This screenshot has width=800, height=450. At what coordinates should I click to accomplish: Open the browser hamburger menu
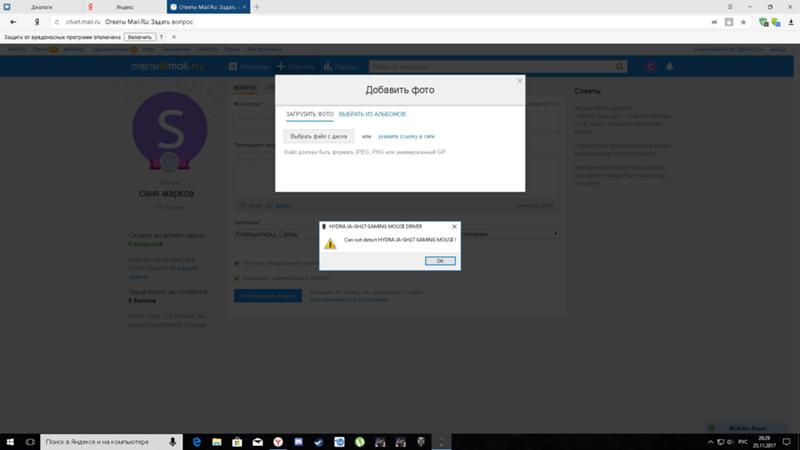tap(730, 7)
